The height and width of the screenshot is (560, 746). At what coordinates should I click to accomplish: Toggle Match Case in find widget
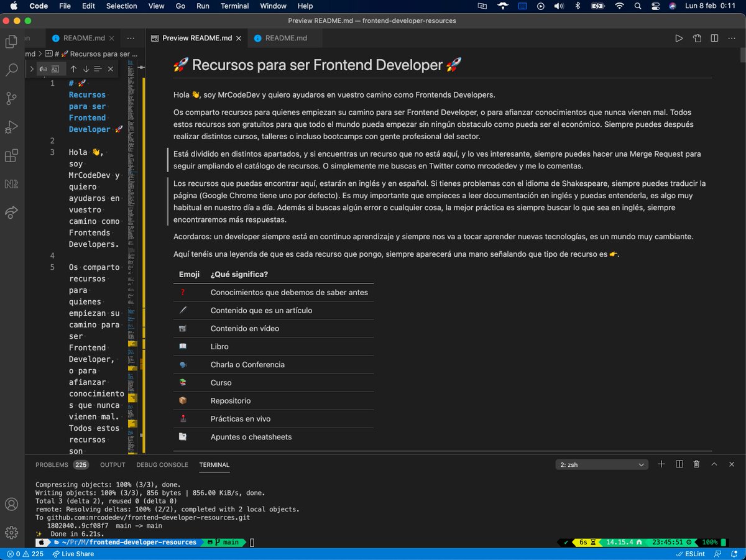click(44, 69)
